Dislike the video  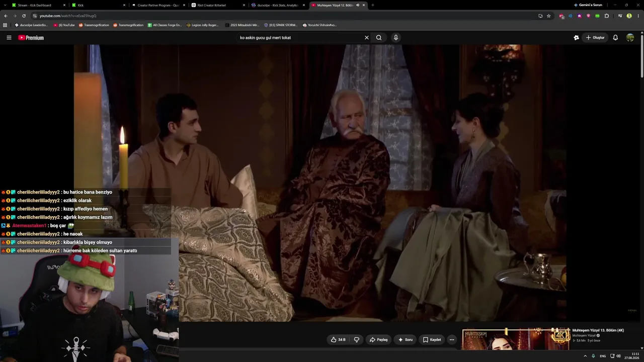[x=357, y=340]
